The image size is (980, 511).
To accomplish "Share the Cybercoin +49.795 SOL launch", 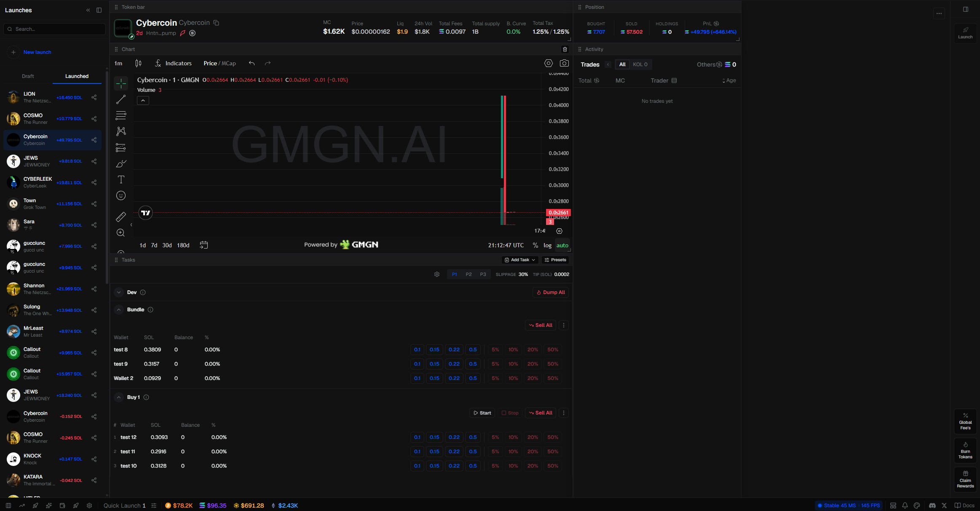I will click(x=94, y=140).
